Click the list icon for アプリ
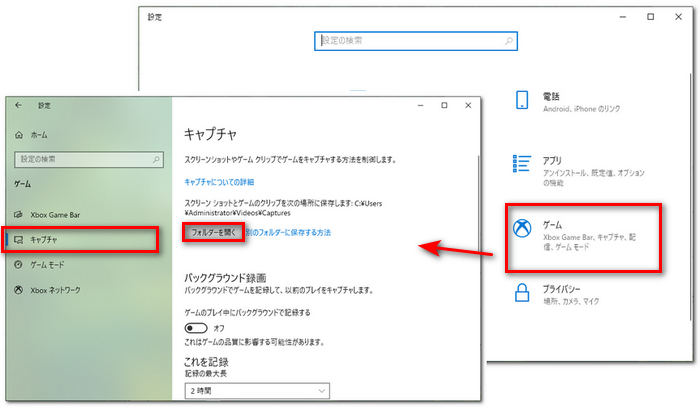This screenshot has width=700, height=407. click(x=522, y=163)
